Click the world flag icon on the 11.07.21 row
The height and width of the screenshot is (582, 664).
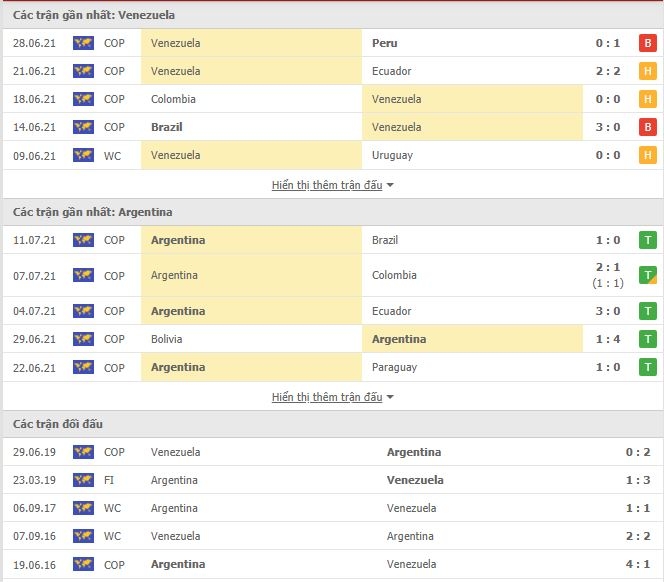pyautogui.click(x=83, y=240)
